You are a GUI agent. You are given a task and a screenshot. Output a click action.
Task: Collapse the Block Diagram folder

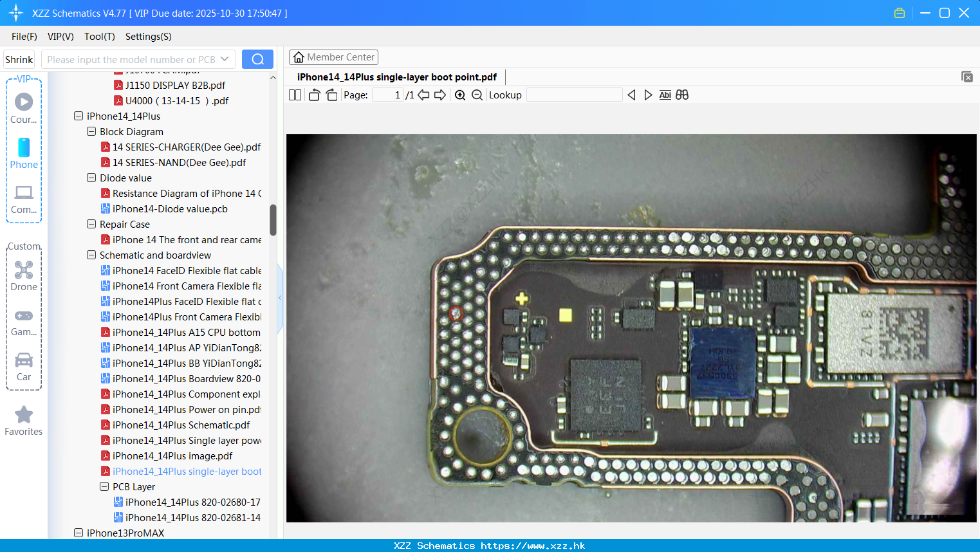[x=91, y=132]
